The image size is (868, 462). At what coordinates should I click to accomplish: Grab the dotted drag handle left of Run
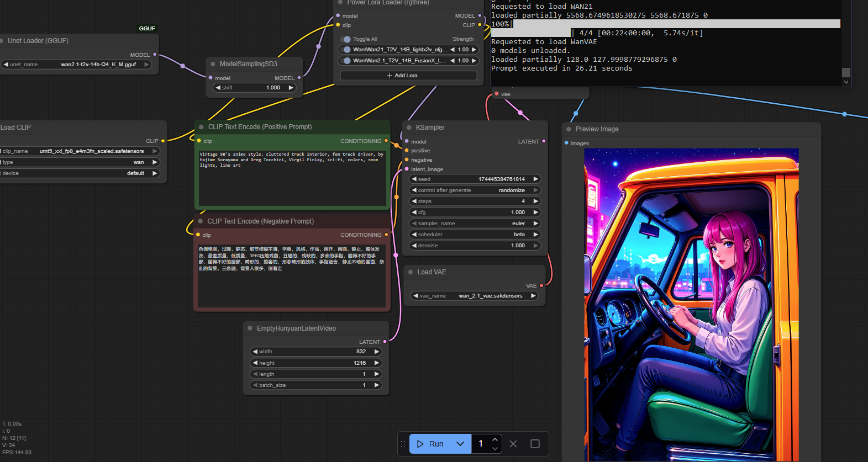click(403, 444)
